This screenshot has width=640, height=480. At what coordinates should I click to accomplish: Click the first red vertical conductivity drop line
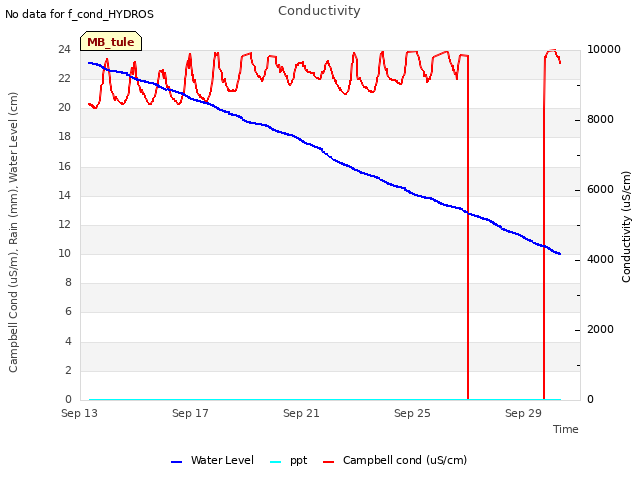pos(468,227)
